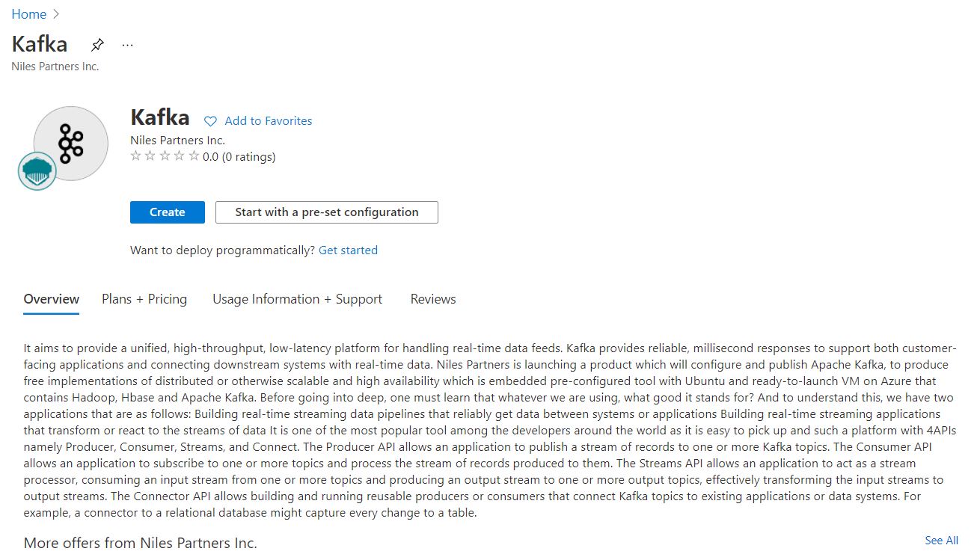Switch to the Plans + Pricing tab
The width and height of the screenshot is (980, 560).
(144, 299)
